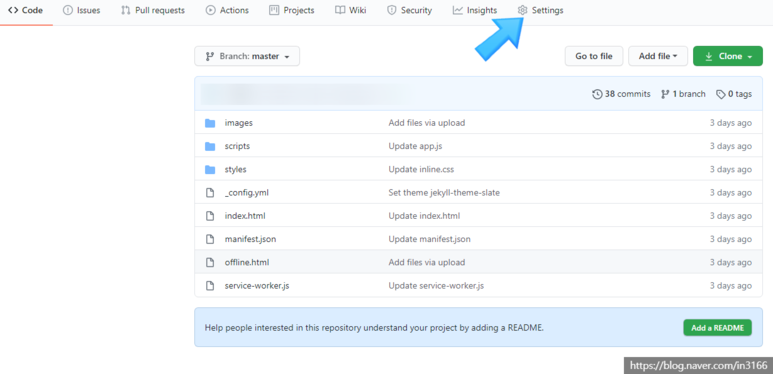
Task: Click the Issues circle icon
Action: coord(68,10)
